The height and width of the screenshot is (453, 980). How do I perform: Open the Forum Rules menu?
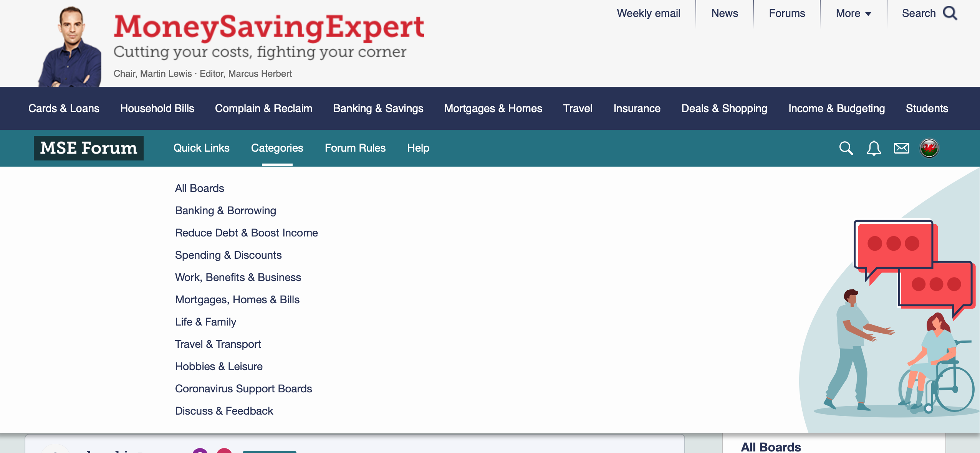[x=355, y=148]
